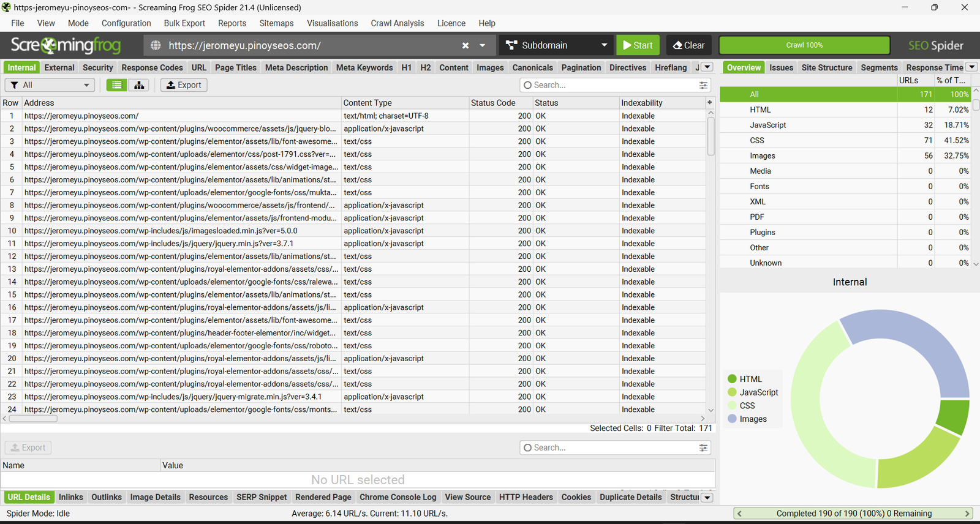Select the All row in Overview
The width and height of the screenshot is (980, 524).
coord(846,94)
